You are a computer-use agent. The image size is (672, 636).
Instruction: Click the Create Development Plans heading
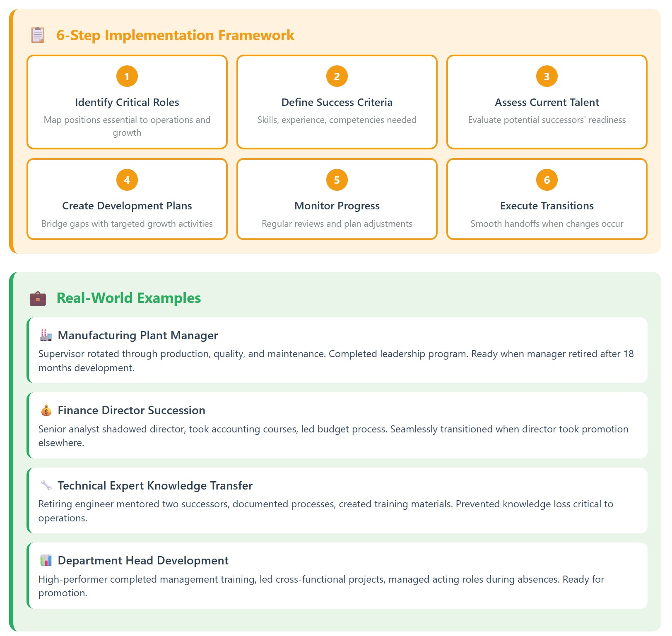click(x=127, y=206)
